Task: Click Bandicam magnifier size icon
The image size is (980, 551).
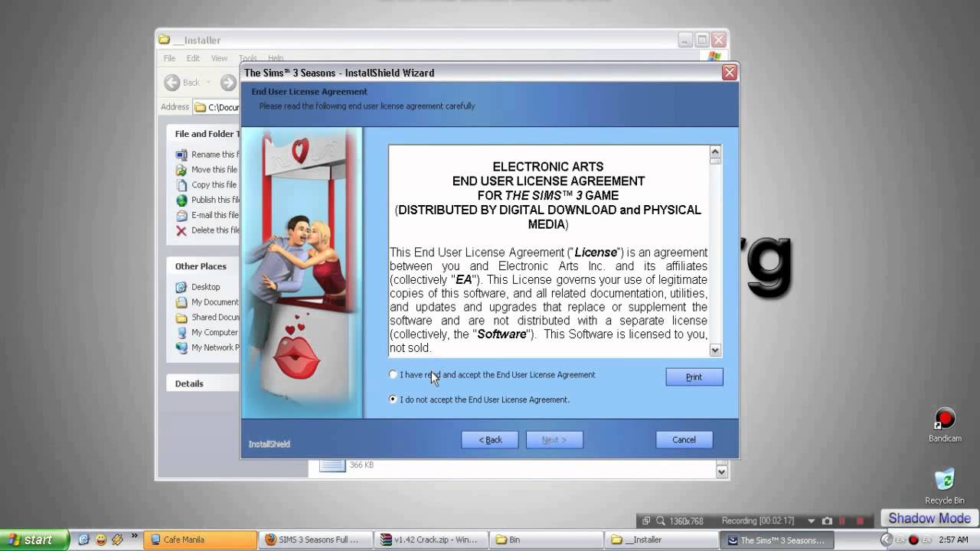Action: coord(661,521)
